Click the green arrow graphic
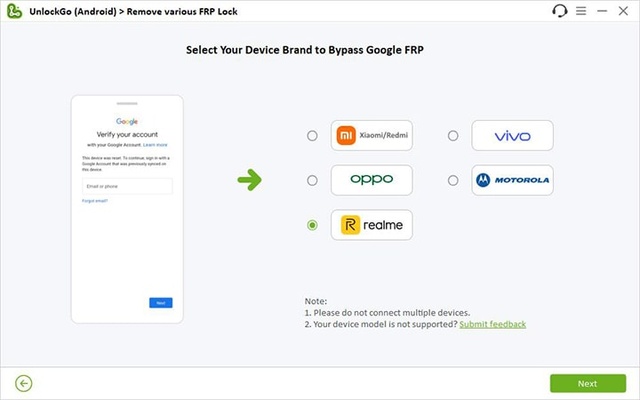The image size is (640, 400). (249, 181)
